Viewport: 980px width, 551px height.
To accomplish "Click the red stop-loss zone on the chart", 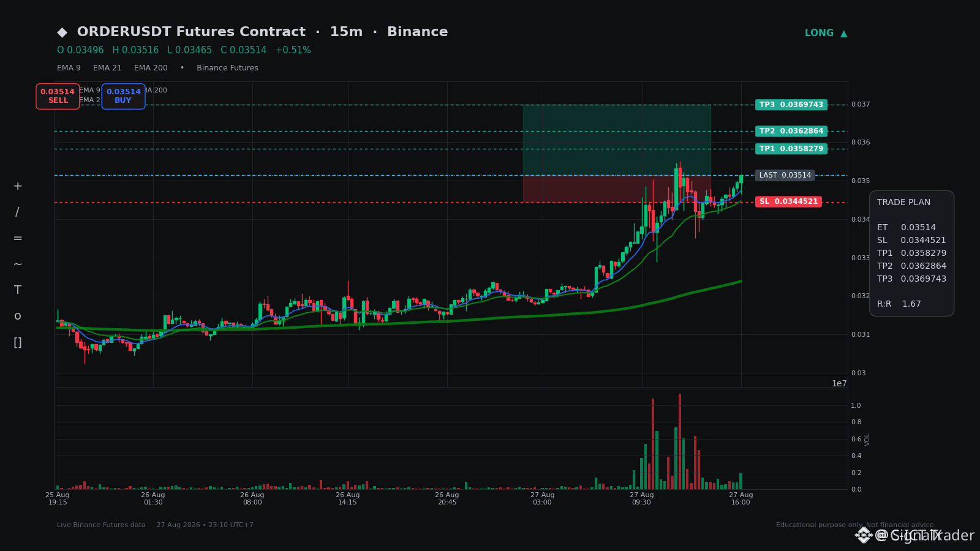I will pyautogui.click(x=617, y=189).
